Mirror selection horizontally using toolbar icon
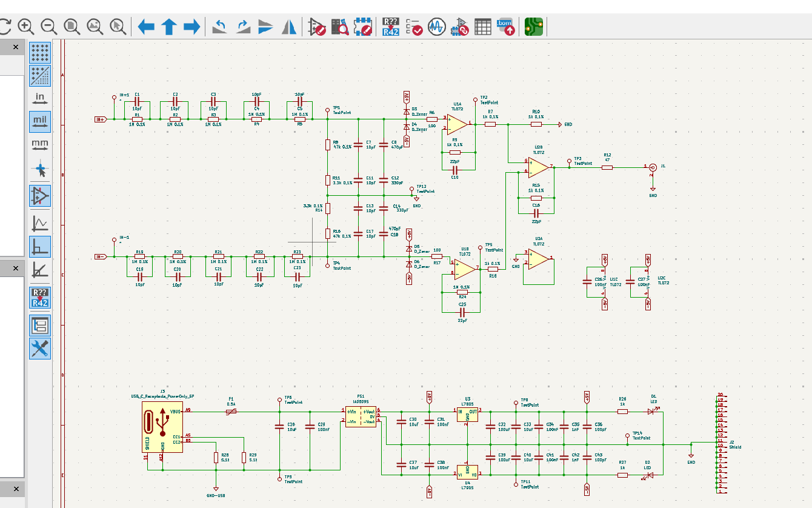 [289, 26]
